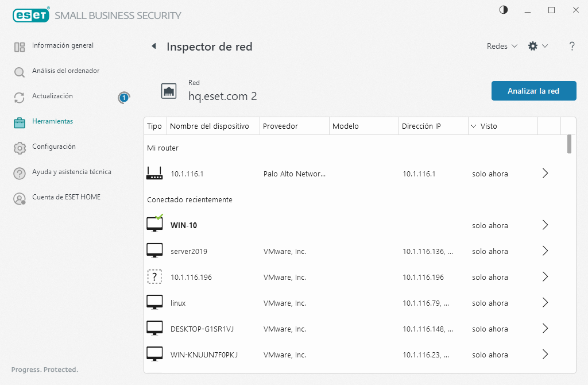
Task: Open Análisis del ordenador section
Action: tap(65, 71)
